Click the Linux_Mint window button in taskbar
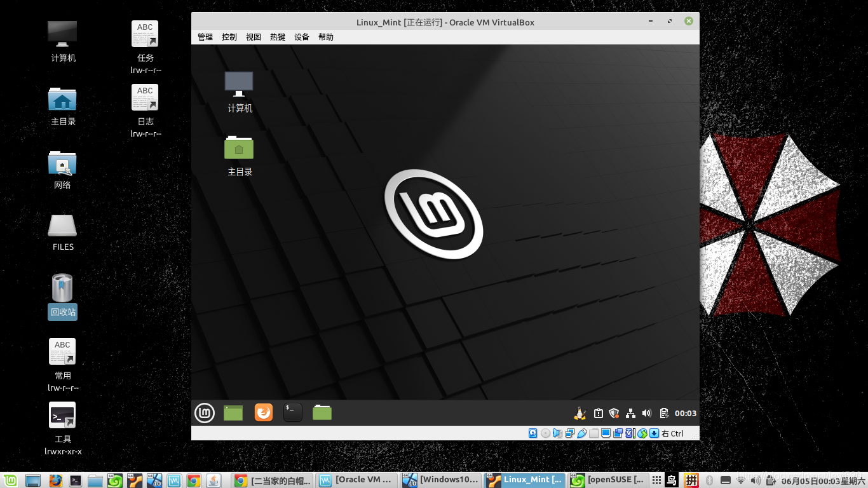Image resolution: width=868 pixels, height=488 pixels. [x=526, y=480]
